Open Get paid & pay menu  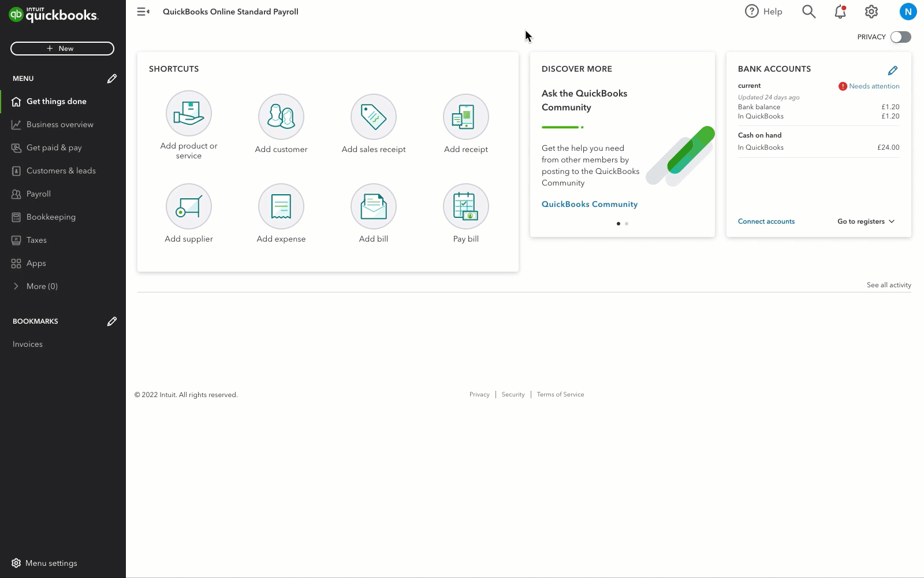tap(54, 147)
